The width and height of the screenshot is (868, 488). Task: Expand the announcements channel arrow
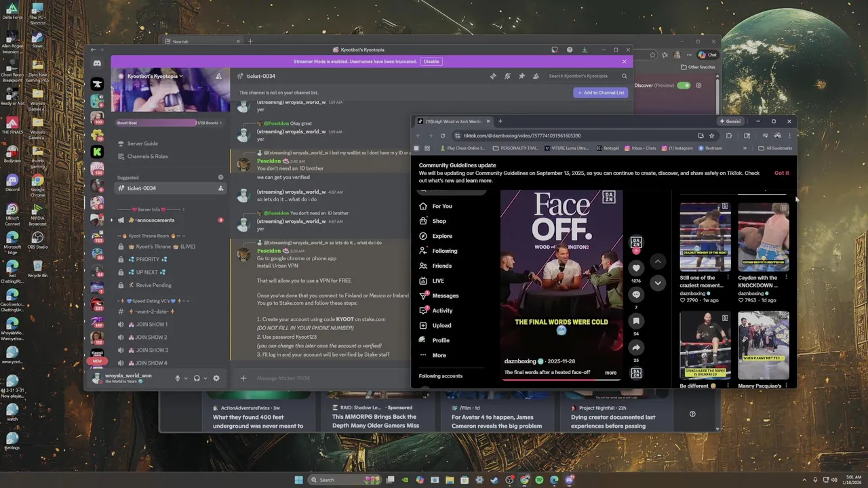112,220
